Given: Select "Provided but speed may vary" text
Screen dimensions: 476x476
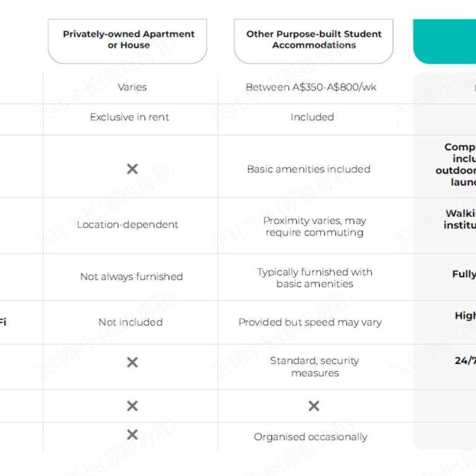Looking at the screenshot, I should (310, 322).
